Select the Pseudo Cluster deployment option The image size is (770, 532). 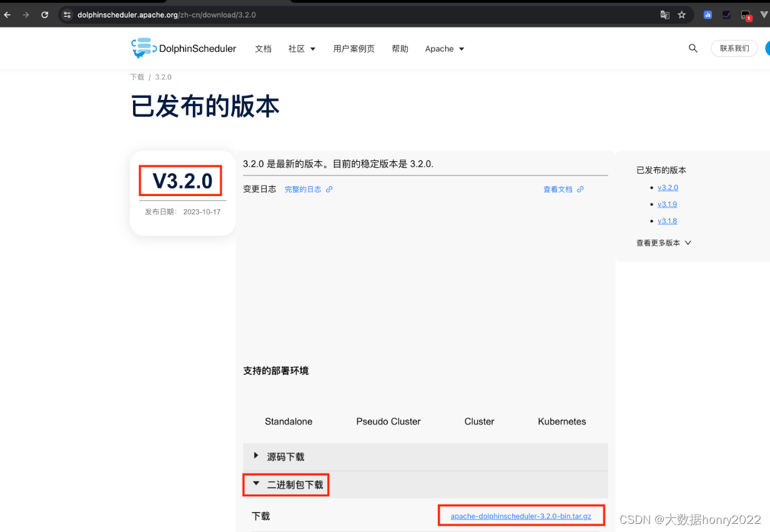pyautogui.click(x=388, y=421)
